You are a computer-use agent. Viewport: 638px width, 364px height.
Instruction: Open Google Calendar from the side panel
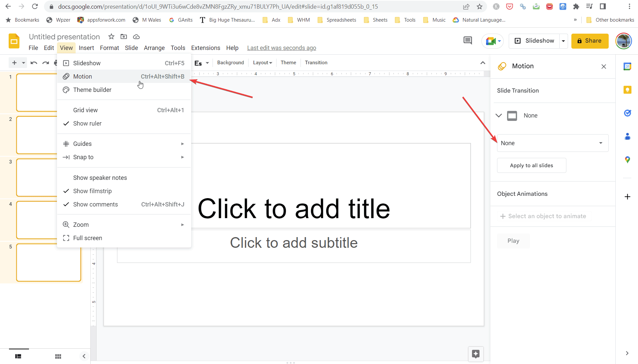click(x=628, y=66)
